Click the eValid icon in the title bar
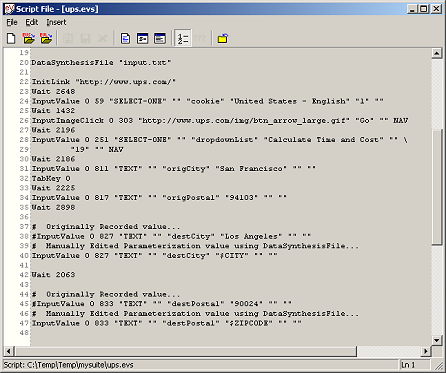 pyautogui.click(x=9, y=9)
